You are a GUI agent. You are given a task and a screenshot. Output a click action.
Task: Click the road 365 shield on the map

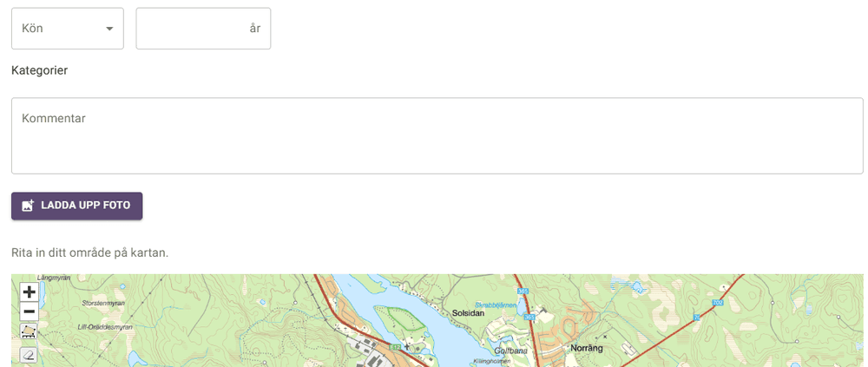point(522,292)
